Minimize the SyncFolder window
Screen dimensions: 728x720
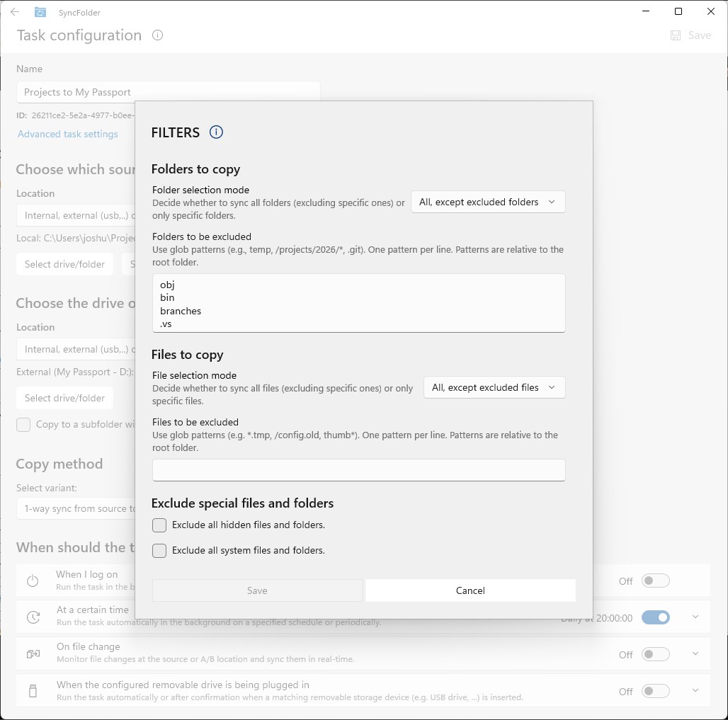pos(646,11)
